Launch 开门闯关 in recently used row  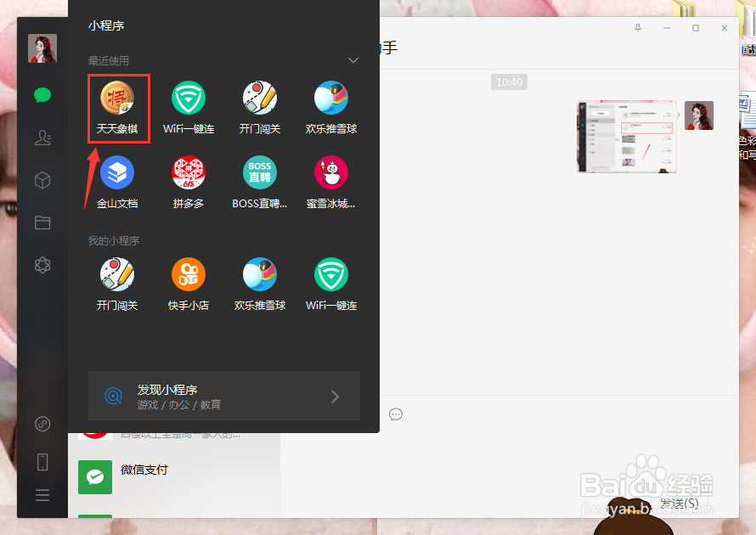click(260, 108)
